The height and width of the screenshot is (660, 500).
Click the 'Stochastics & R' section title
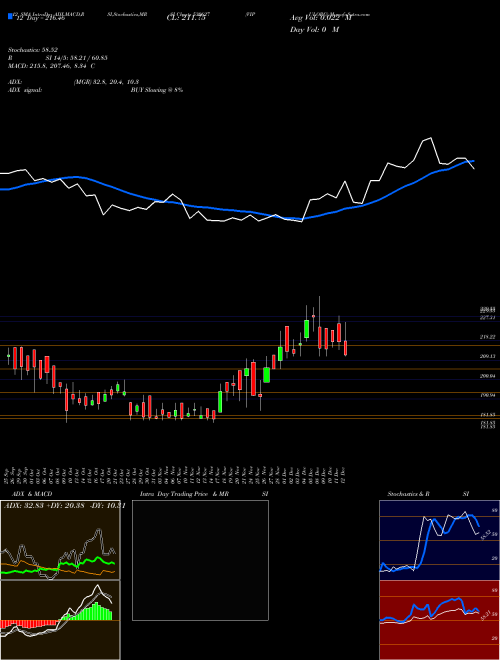[409, 494]
